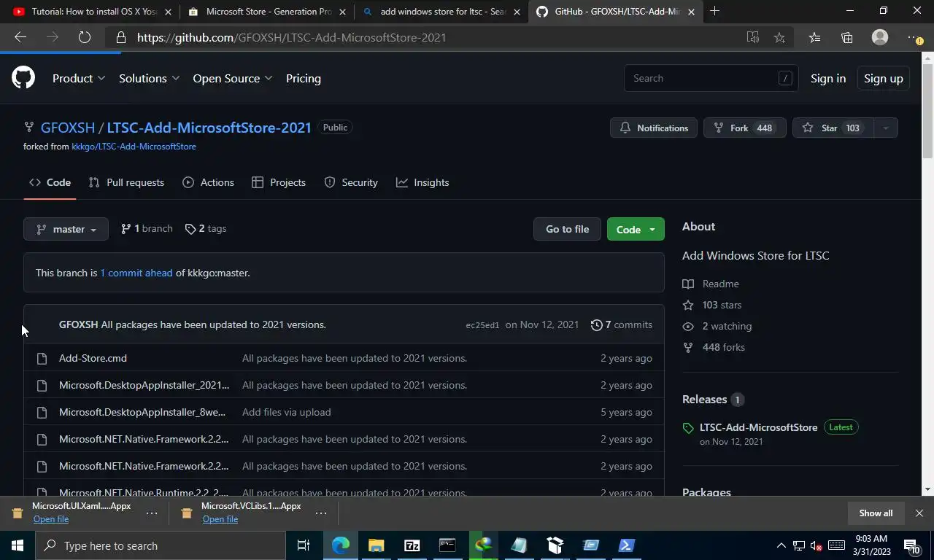This screenshot has height=560, width=934.
Task: Click the Go to file button
Action: coord(567,229)
